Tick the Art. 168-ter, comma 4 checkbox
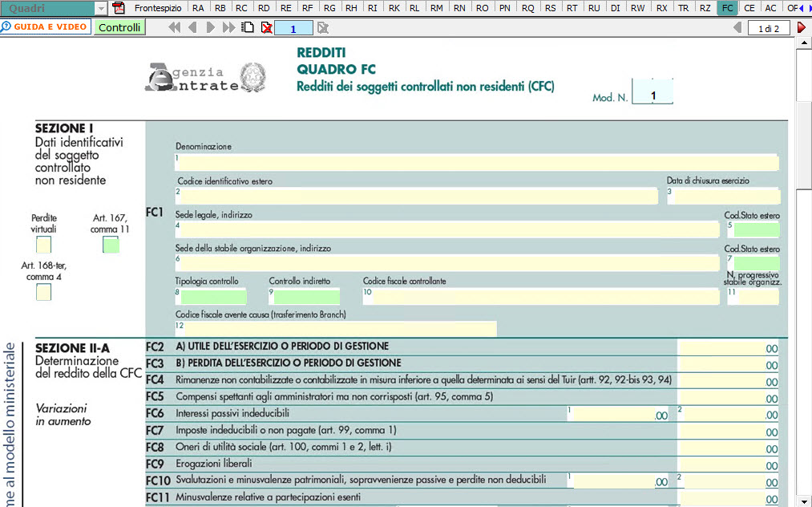 tap(43, 292)
